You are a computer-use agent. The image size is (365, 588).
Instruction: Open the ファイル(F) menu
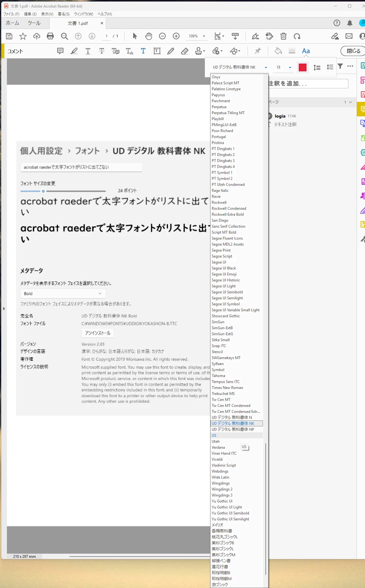pyautogui.click(x=11, y=14)
